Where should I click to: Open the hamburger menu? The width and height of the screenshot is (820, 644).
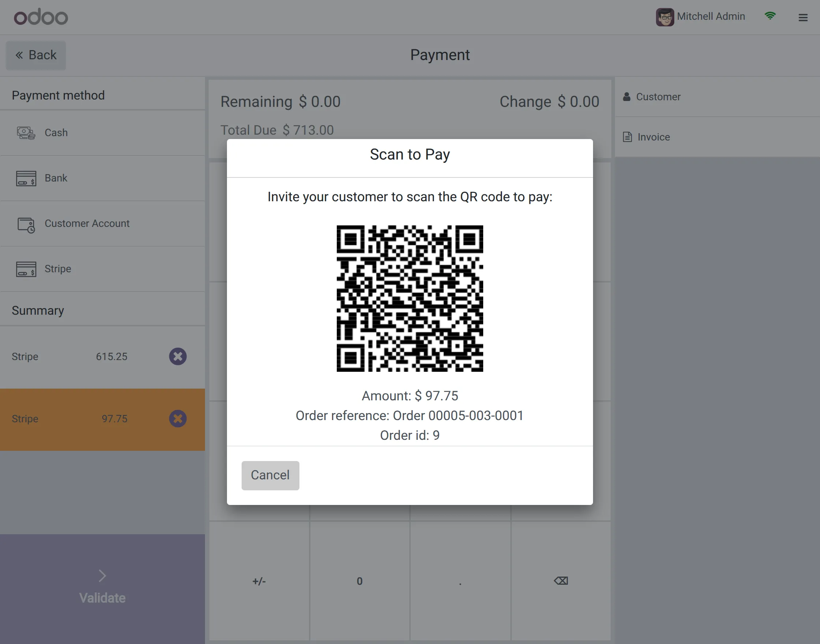(x=803, y=17)
